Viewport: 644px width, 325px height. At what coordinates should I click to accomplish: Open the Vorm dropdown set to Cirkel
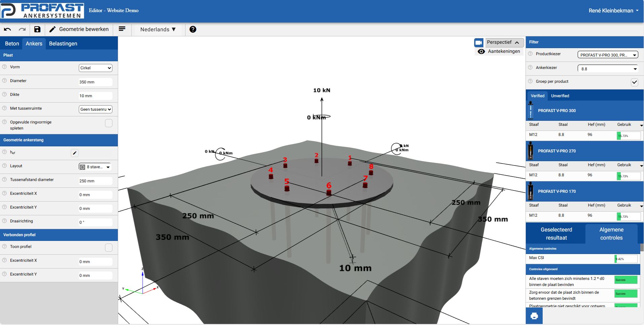[x=96, y=68]
